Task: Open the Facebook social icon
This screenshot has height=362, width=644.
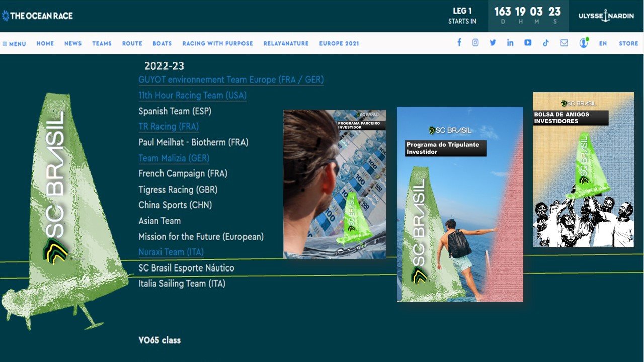Action: pos(459,43)
